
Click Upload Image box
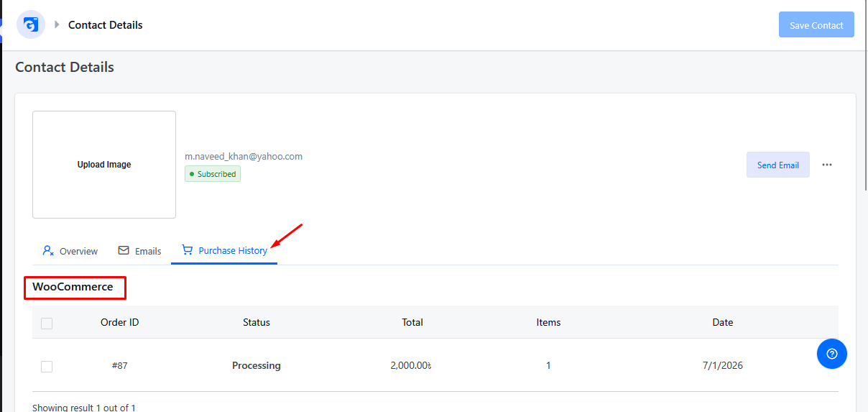[104, 165]
